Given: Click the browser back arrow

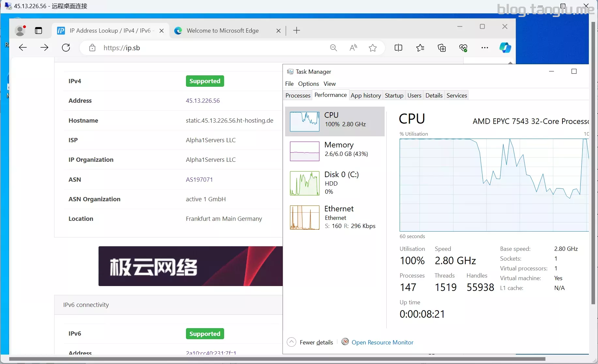Looking at the screenshot, I should tap(23, 48).
